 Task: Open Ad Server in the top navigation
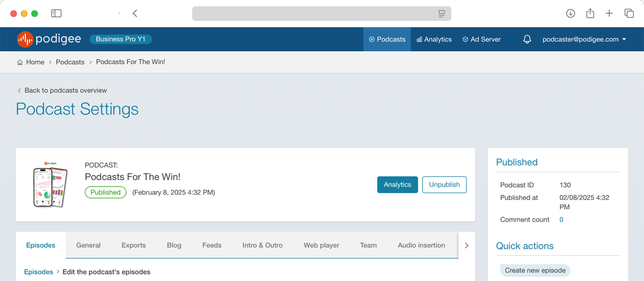481,39
